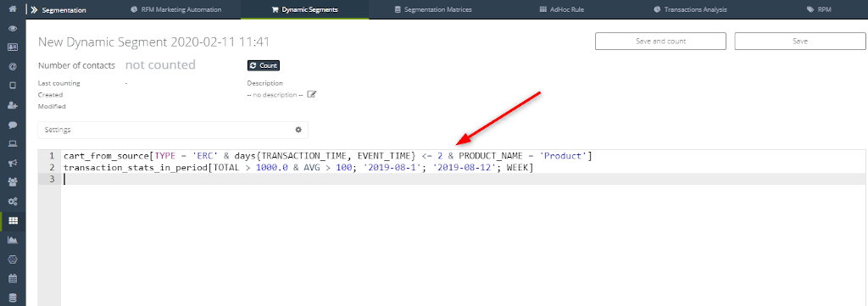The image size is (868, 306).
Task: Click the '-- no description --' text
Action: [x=275, y=95]
